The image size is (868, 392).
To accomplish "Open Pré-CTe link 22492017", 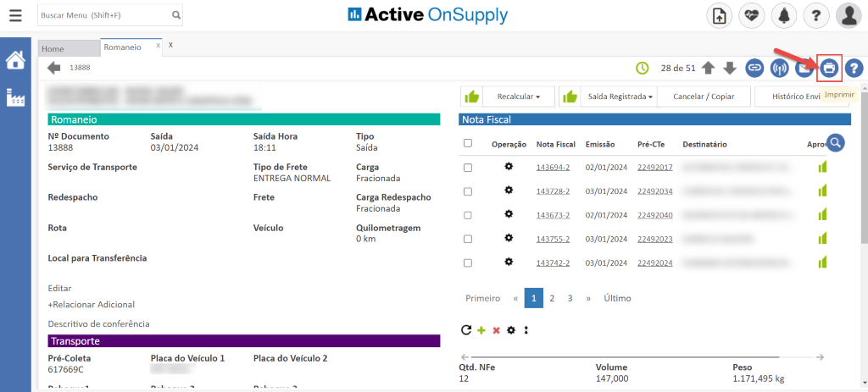I will pyautogui.click(x=654, y=168).
